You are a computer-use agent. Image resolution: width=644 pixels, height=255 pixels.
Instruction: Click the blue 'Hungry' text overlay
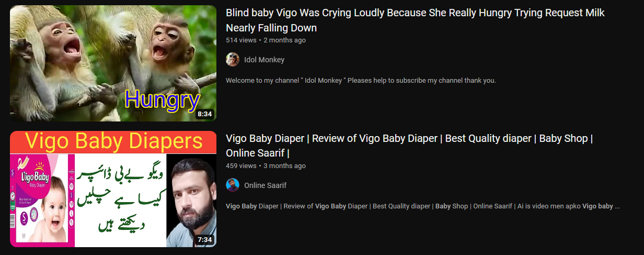coord(163,100)
